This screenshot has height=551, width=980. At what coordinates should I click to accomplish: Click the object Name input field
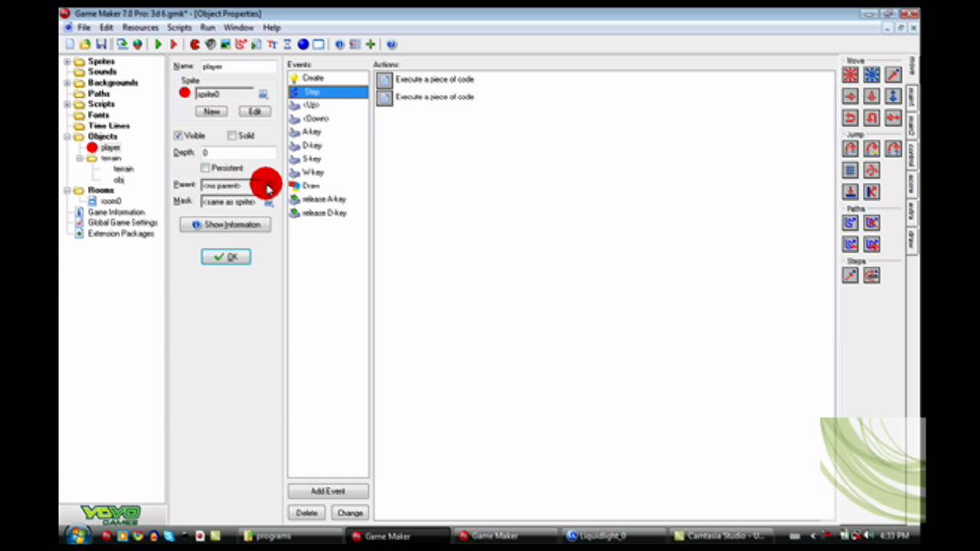tap(238, 67)
